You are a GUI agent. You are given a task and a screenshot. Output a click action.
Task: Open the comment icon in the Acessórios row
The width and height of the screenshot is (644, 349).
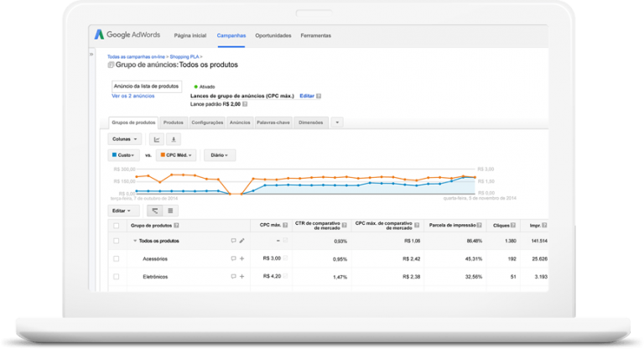pos(233,258)
